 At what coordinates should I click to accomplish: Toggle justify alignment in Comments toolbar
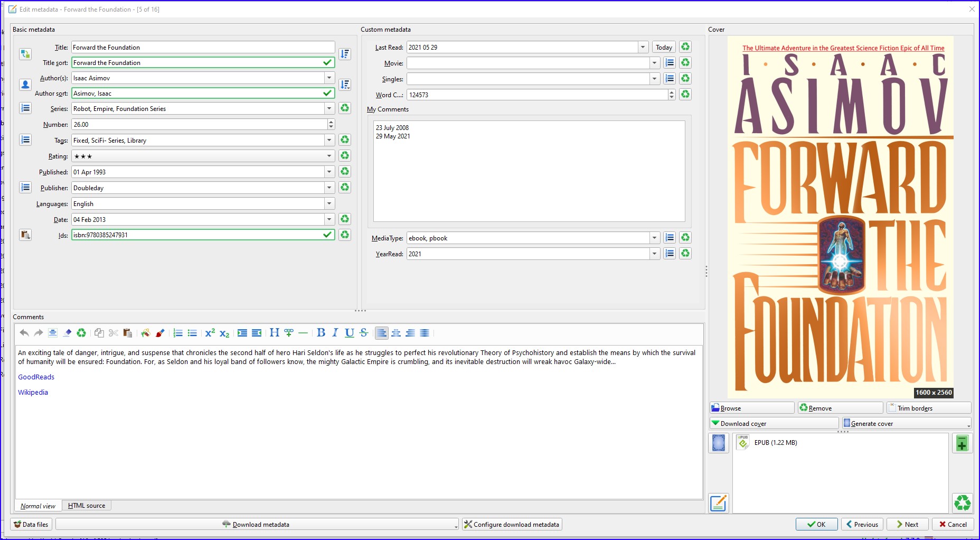[425, 333]
